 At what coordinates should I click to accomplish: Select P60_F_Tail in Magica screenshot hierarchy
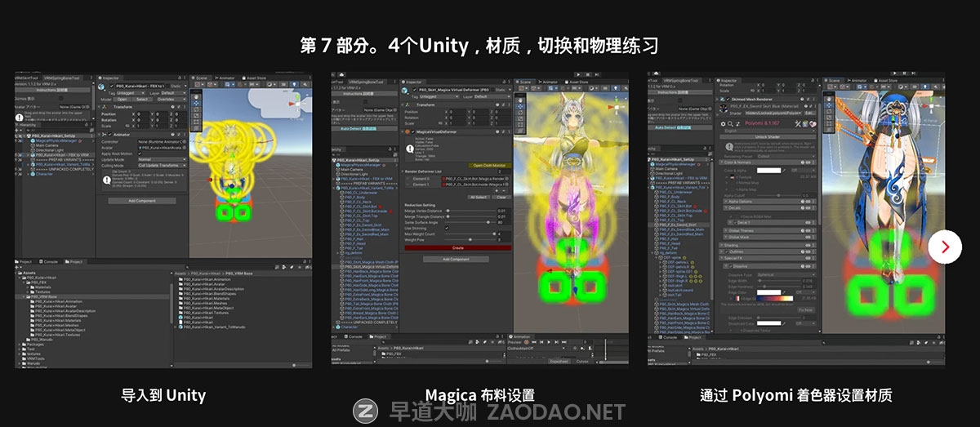coord(354,248)
